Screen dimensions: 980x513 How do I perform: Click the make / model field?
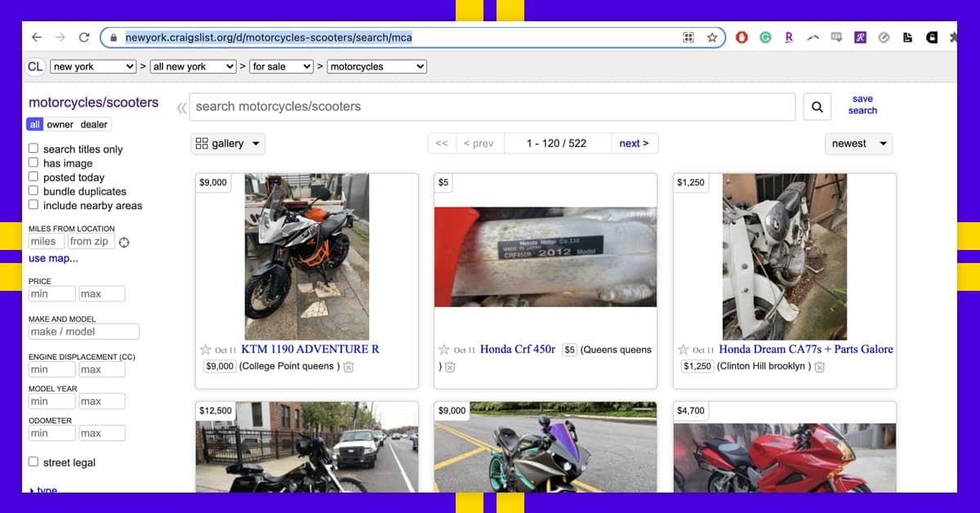83,332
